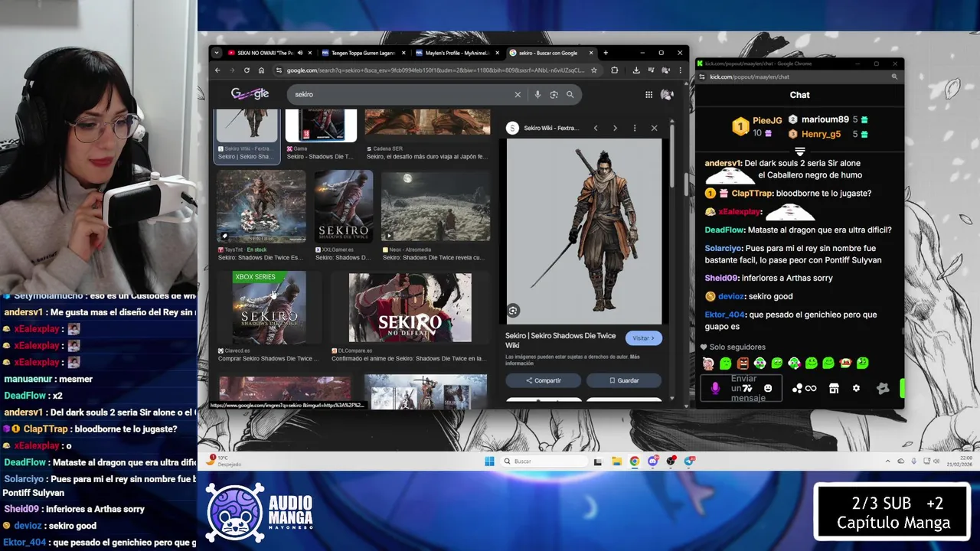This screenshot has height=551, width=980.
Task: Open the Windows Start menu
Action: tap(489, 461)
